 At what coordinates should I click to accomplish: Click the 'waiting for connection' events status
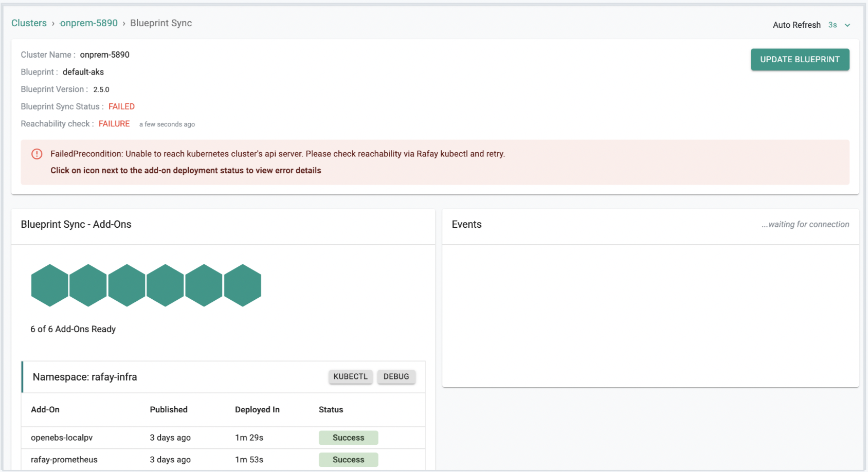click(x=805, y=224)
